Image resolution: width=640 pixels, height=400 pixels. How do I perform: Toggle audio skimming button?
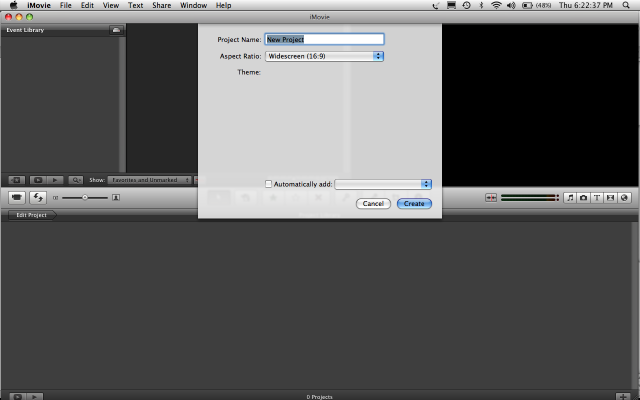491,198
